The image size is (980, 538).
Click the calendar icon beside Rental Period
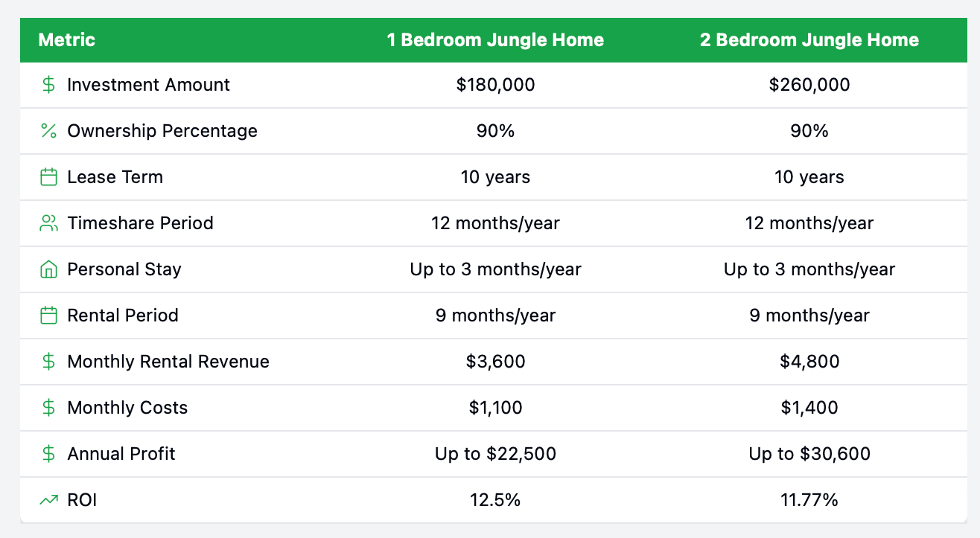tap(48, 316)
